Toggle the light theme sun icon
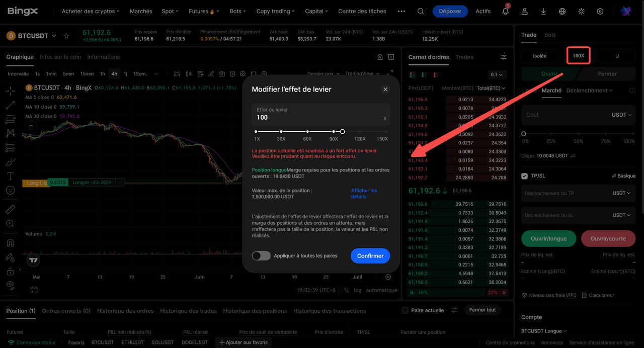The width and height of the screenshot is (644, 348). (581, 11)
